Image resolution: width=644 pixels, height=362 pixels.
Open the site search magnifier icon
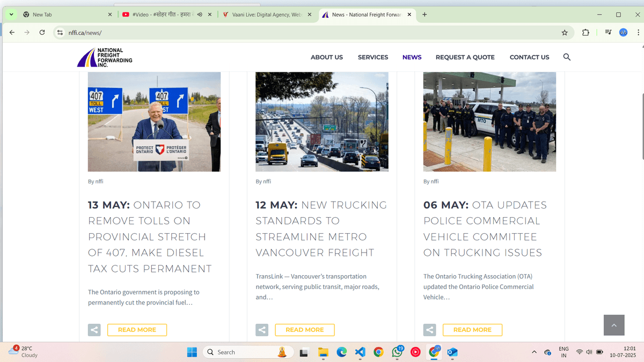pos(567,57)
